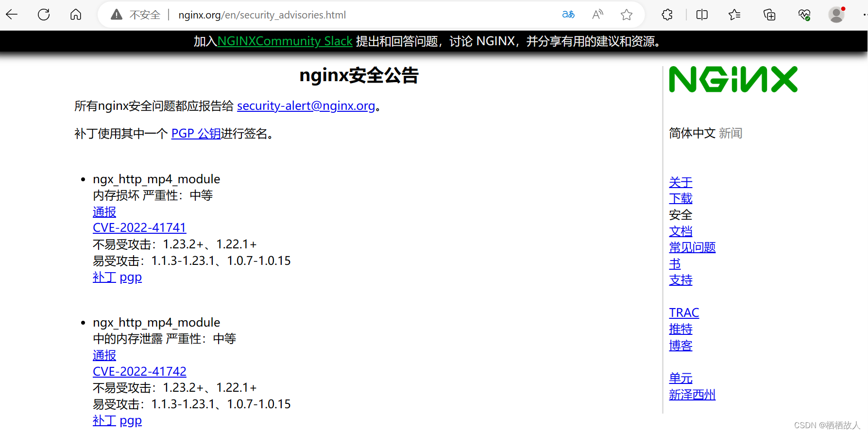Go back with the browser back arrow

click(12, 15)
